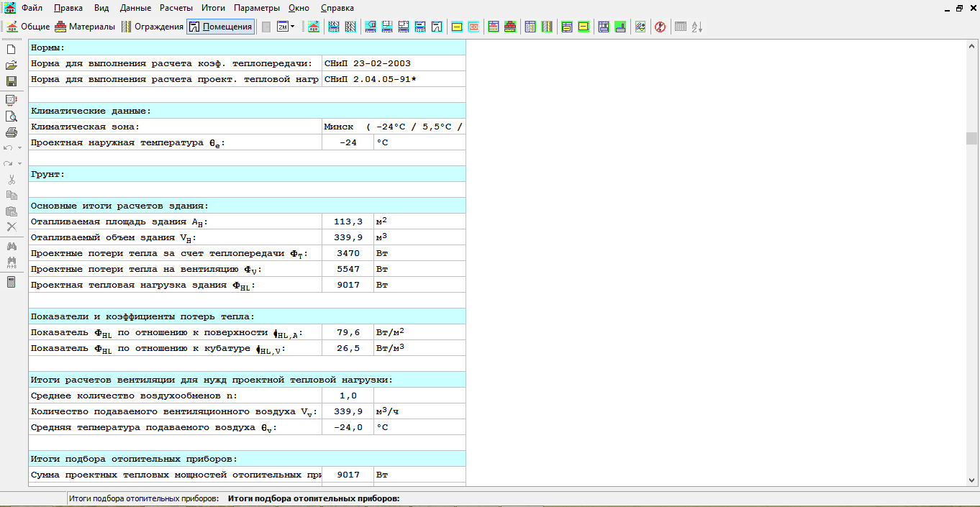The width and height of the screenshot is (980, 507).
Task: Click the vertical scrollbar thumb
Action: click(x=971, y=138)
